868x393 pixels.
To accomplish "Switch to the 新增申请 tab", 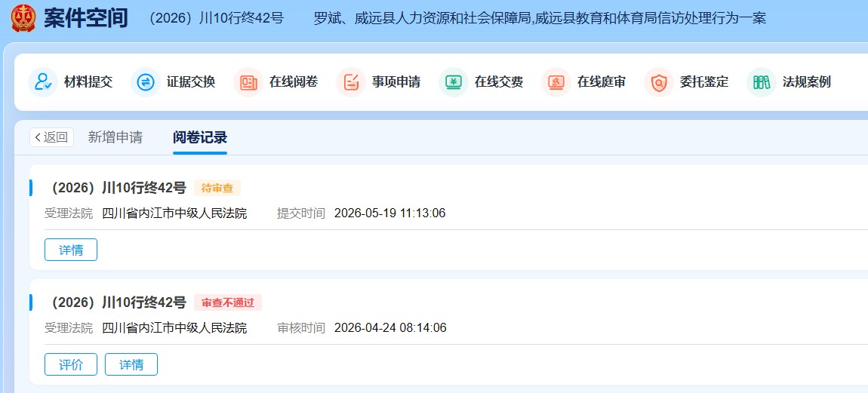I will [x=115, y=137].
